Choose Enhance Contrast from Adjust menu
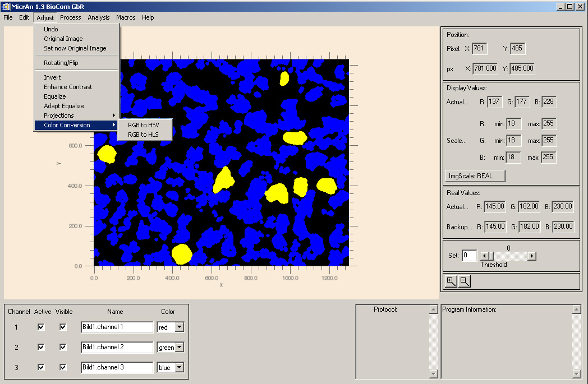Image resolution: width=588 pixels, height=384 pixels. 68,87
